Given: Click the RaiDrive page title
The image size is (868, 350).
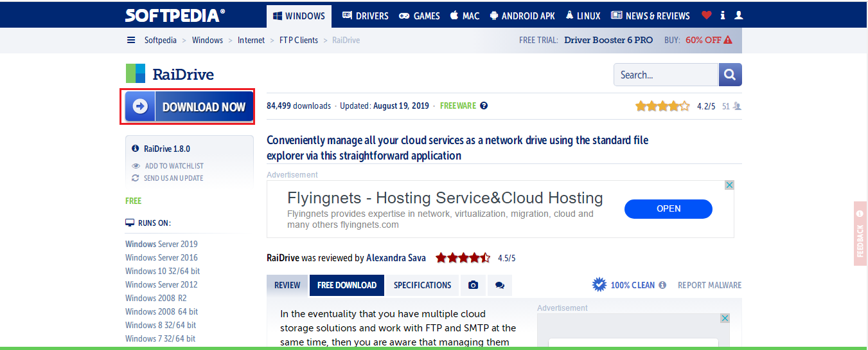Looking at the screenshot, I should [x=183, y=74].
